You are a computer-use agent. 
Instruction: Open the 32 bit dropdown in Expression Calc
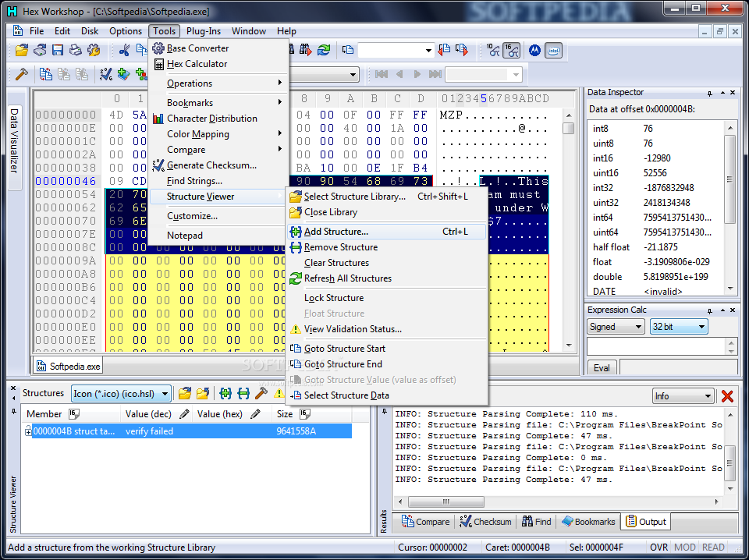pos(679,327)
